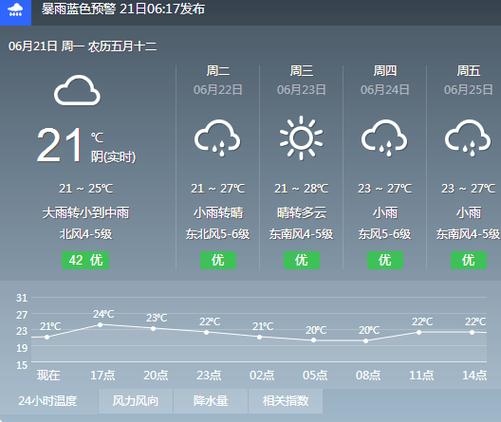Viewport: 501px width, 422px height.
Task: Click the 24℃ point at 17点
Action: [100, 325]
